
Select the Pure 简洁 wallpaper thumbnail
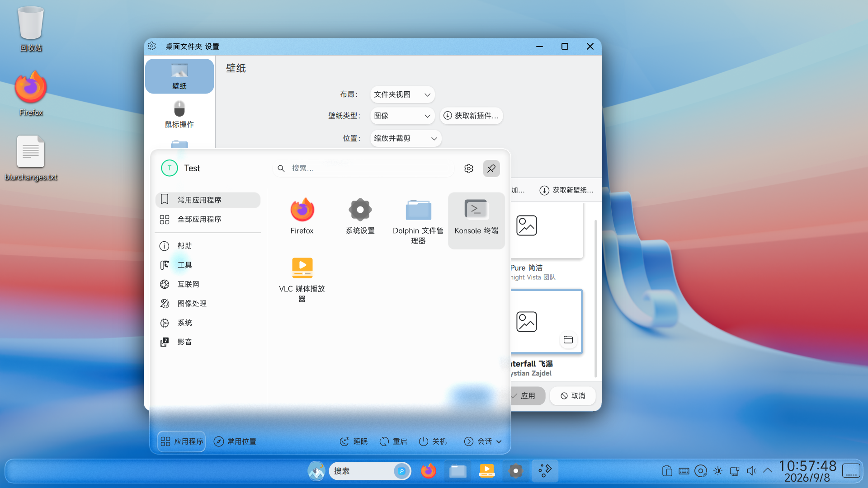(547, 231)
